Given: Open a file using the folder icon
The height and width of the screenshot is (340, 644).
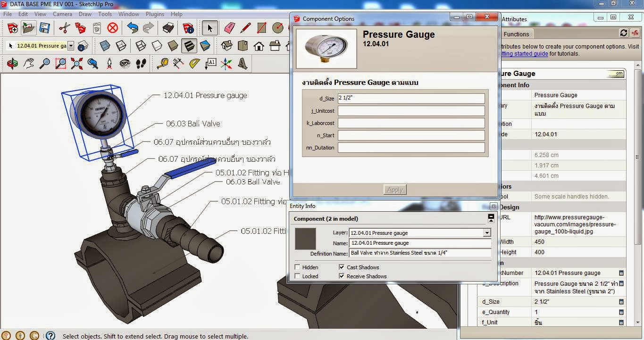Looking at the screenshot, I should [29, 28].
